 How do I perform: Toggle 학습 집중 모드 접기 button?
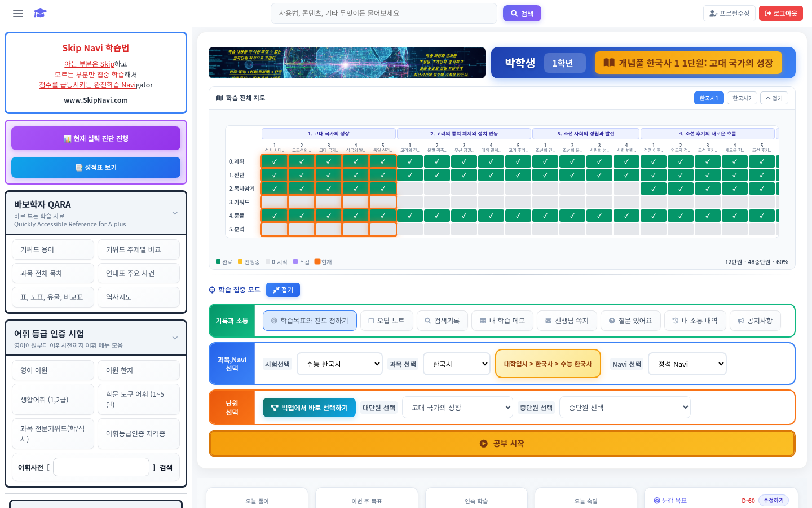pos(283,290)
